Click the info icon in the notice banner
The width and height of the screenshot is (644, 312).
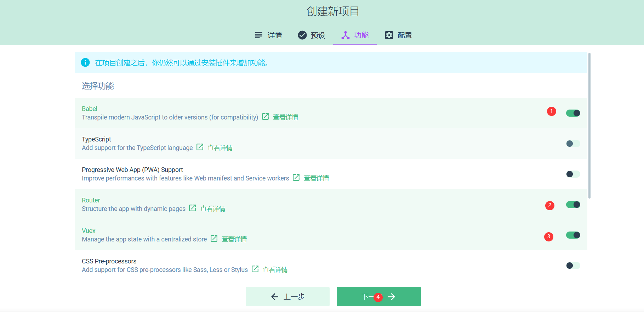click(85, 62)
